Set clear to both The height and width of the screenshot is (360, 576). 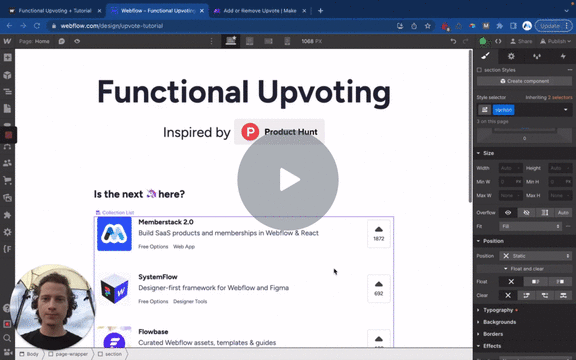563,295
